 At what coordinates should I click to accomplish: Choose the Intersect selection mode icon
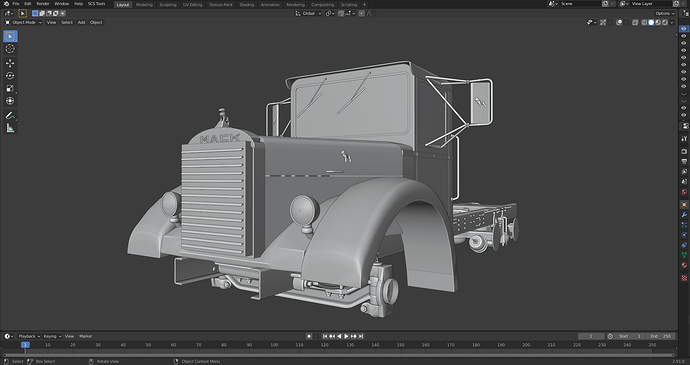(62, 13)
